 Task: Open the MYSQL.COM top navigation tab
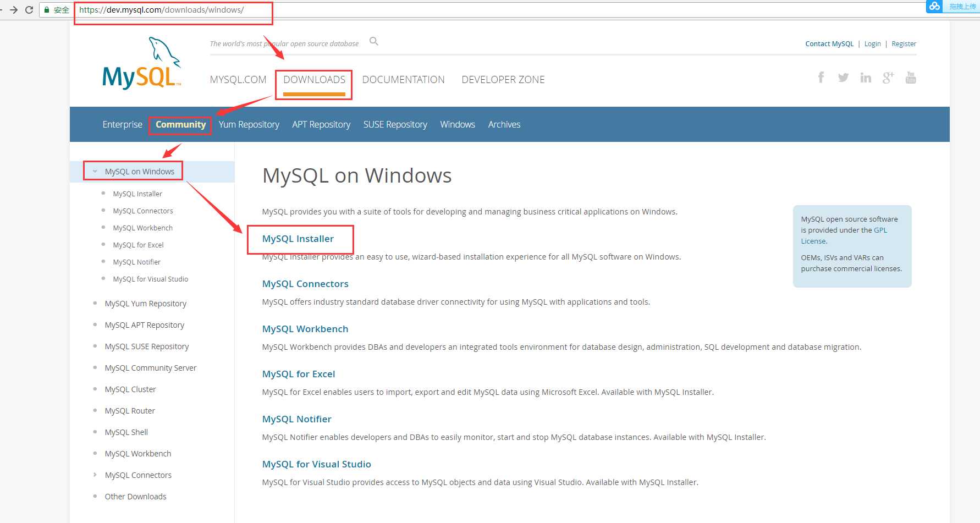coord(238,80)
